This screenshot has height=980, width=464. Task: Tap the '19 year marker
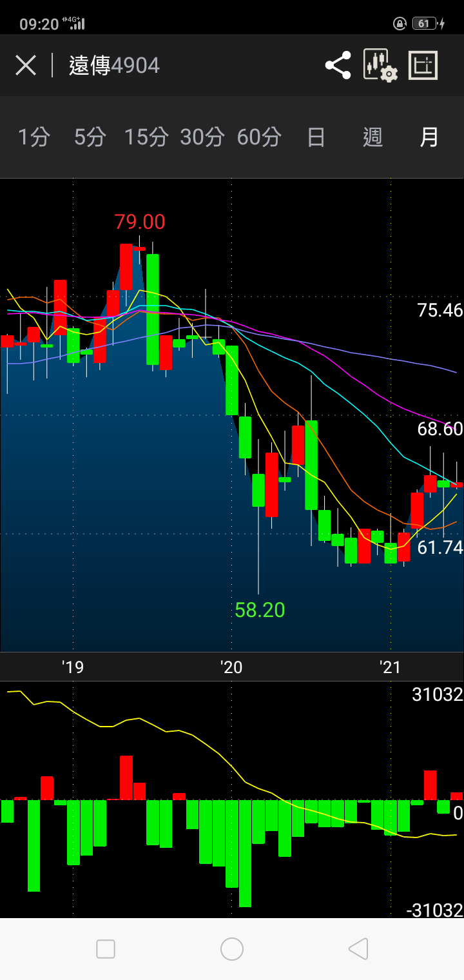pyautogui.click(x=73, y=667)
